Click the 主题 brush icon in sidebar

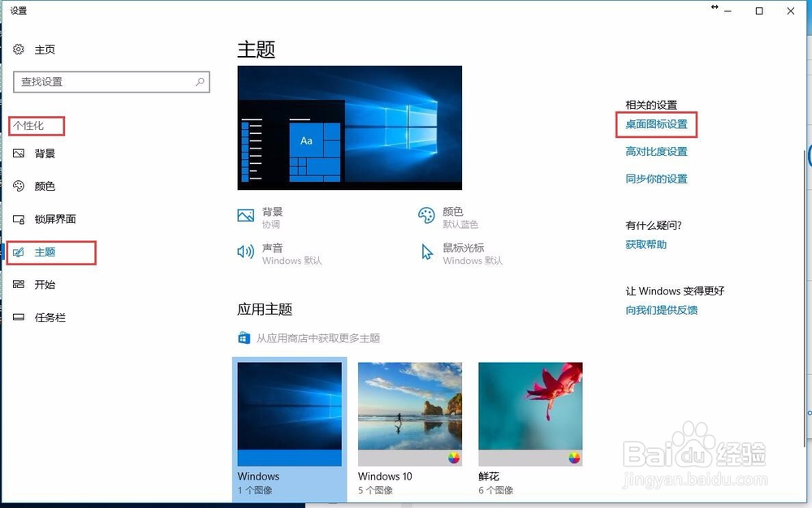pyautogui.click(x=19, y=252)
